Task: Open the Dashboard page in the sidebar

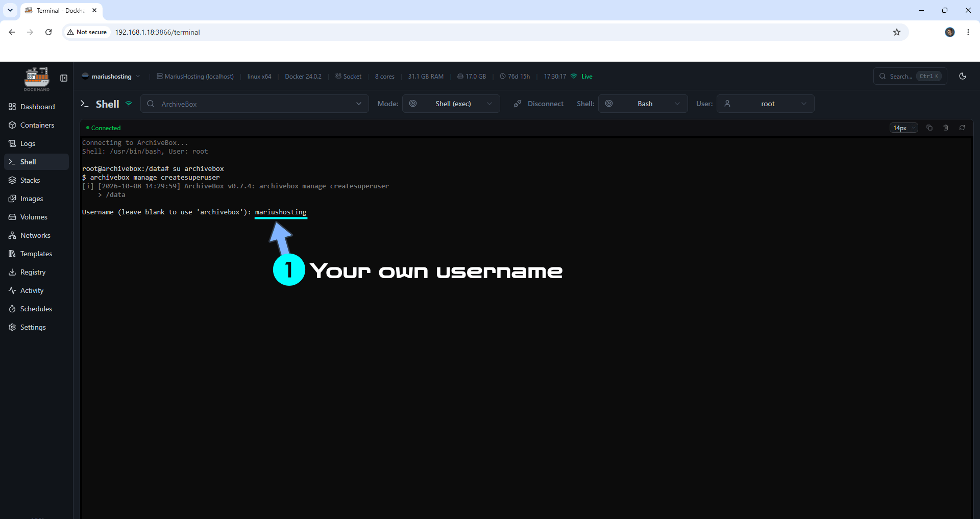Action: [36, 107]
